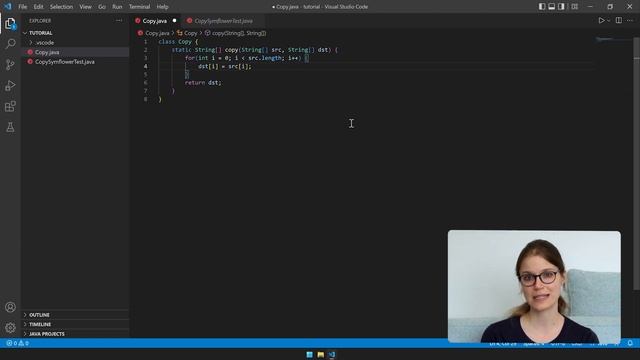Click errors and warnings count in status bar
Image resolution: width=640 pixels, height=360 pixels.
(x=18, y=343)
